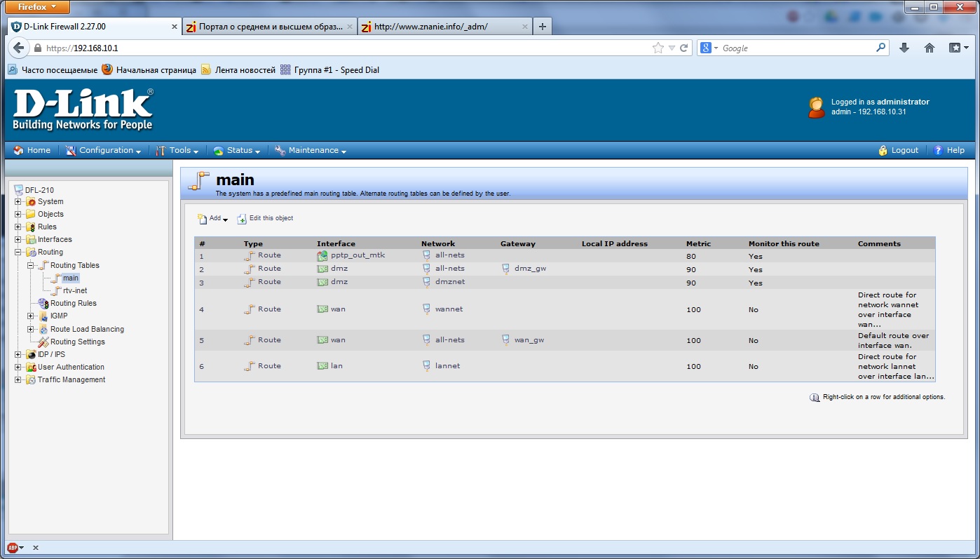Expand the IGMP tree node
The image size is (980, 559).
click(x=31, y=316)
